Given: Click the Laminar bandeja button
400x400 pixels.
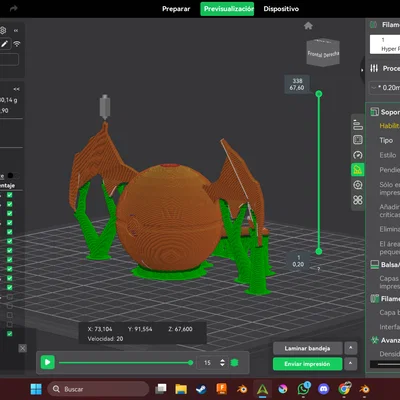Looking at the screenshot, I should (307, 348).
